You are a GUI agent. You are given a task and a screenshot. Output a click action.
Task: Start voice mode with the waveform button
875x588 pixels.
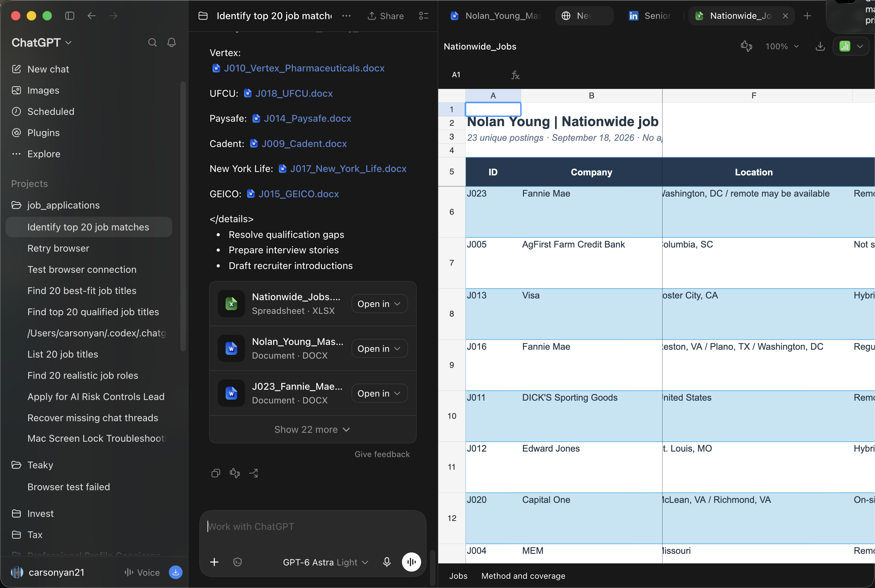tap(411, 562)
